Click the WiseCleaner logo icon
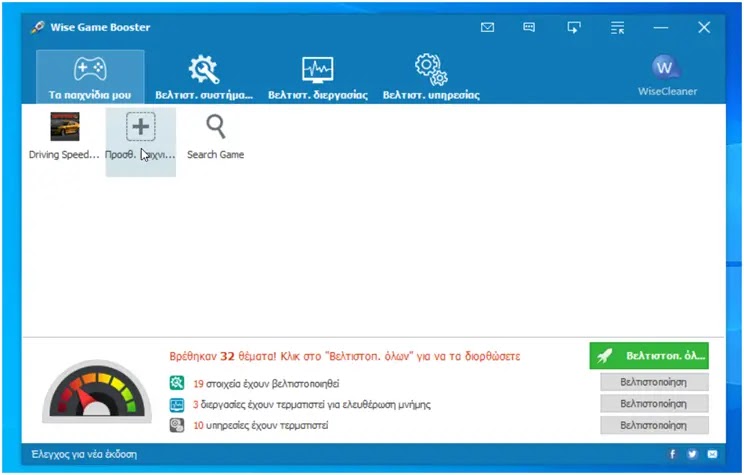This screenshot has width=744, height=475. tap(665, 68)
